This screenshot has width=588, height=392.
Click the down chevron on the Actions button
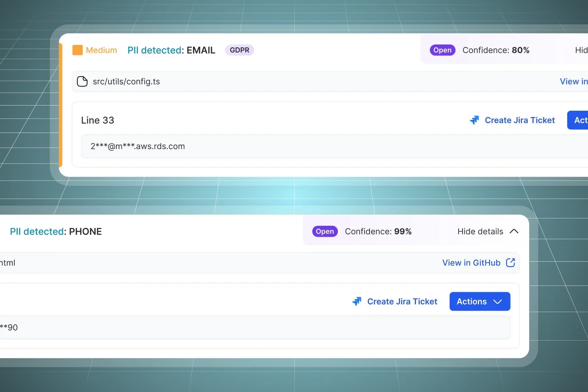coord(498,301)
